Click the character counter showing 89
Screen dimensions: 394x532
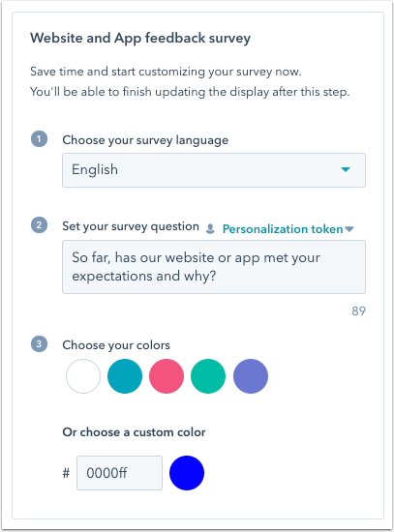(x=359, y=310)
